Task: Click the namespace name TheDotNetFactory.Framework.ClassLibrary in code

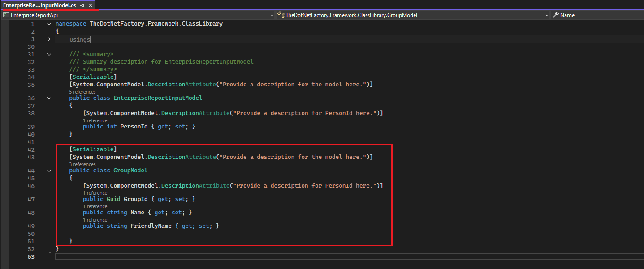Action: [156, 24]
